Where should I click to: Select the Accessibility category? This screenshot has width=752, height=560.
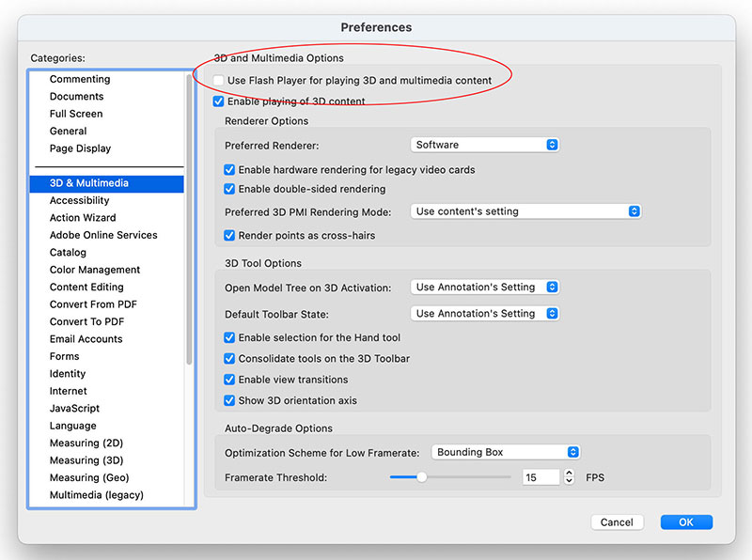tap(79, 200)
